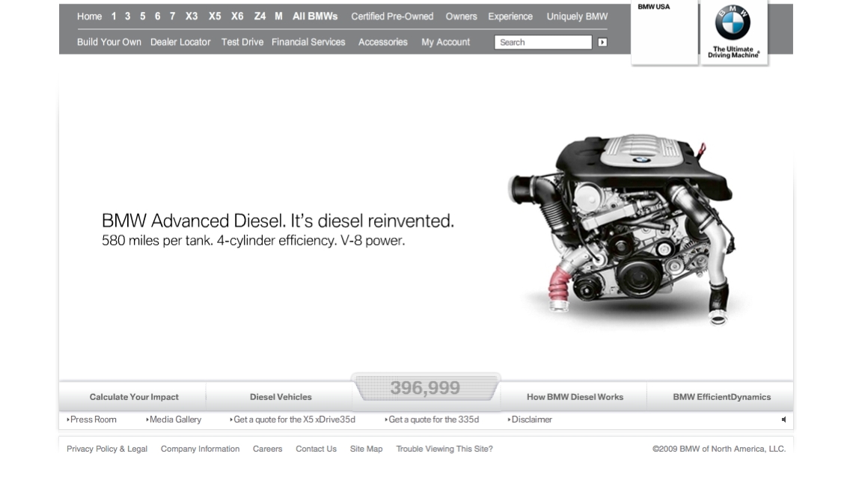Select Calculate Your Impact tab
850x504 pixels.
(x=133, y=397)
